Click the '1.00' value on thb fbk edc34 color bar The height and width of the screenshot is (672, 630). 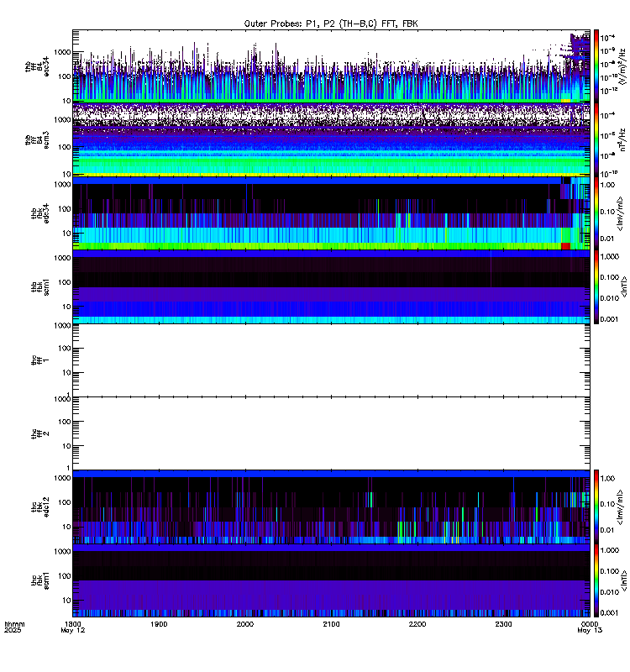607,185
